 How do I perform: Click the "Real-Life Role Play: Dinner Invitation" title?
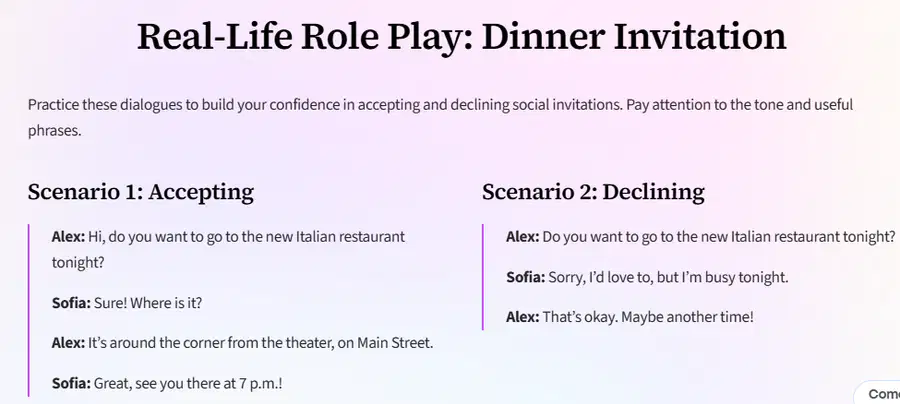461,36
